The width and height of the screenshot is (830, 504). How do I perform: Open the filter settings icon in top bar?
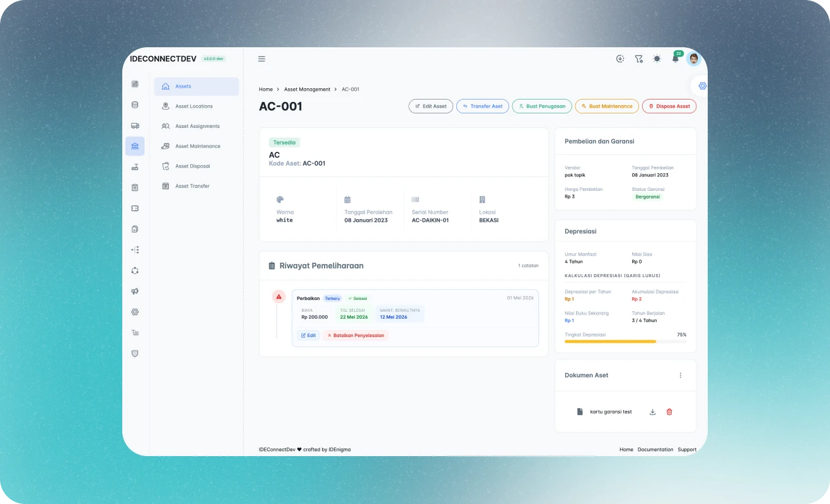click(x=638, y=59)
